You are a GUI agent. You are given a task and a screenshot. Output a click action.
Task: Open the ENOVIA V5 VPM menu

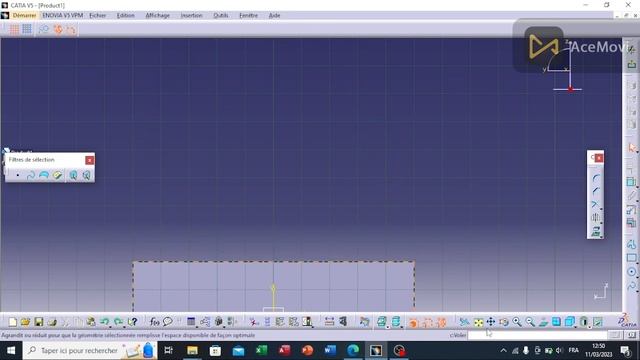(x=62, y=16)
